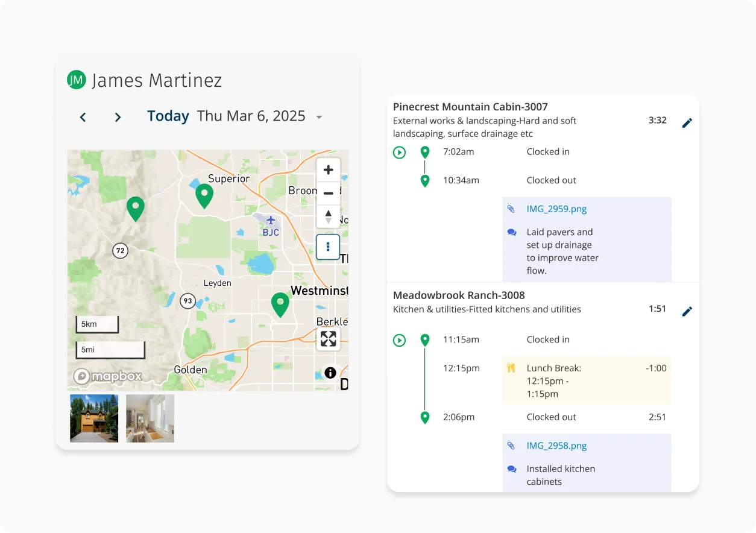Zoom in on the map
Screen dimensions: 756x533
pyautogui.click(x=329, y=169)
